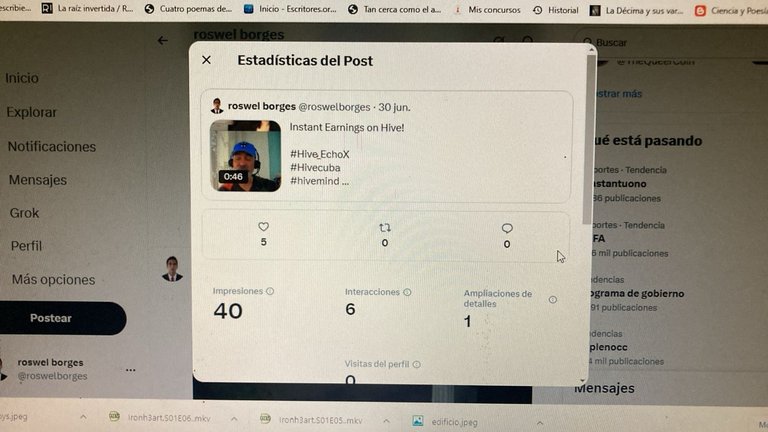Go to Explorar in sidebar
Viewport: 768px width, 432px height.
[31, 112]
